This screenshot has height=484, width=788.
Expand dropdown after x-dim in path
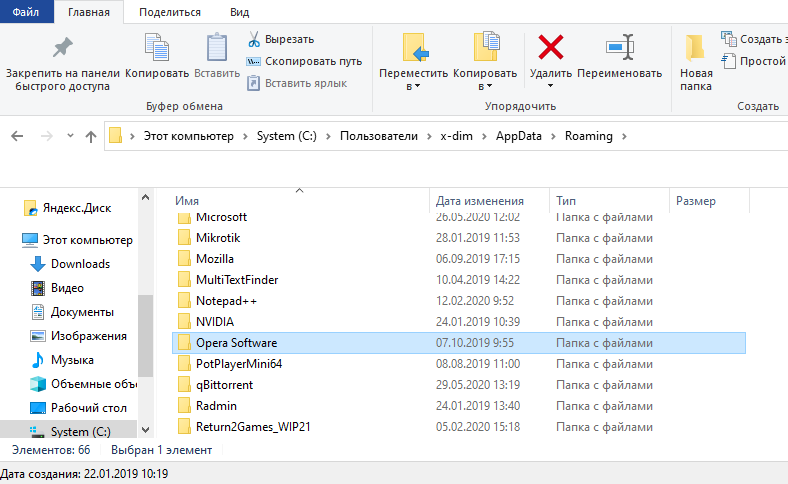(484, 136)
